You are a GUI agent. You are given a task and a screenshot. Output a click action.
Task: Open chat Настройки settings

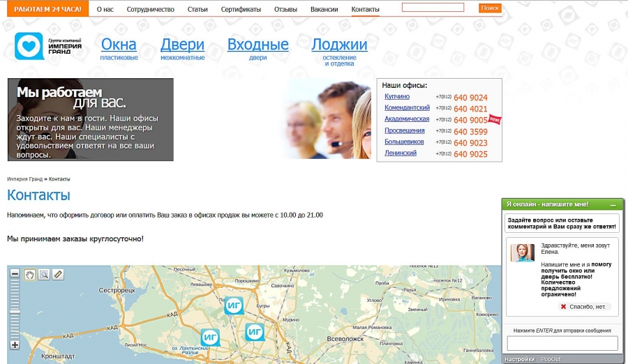point(520,359)
